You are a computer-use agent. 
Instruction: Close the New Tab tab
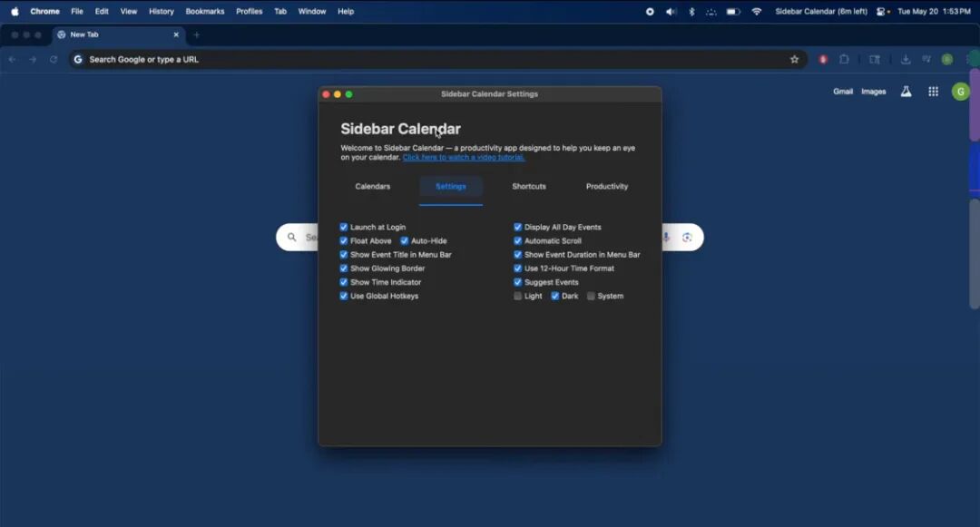tap(176, 35)
